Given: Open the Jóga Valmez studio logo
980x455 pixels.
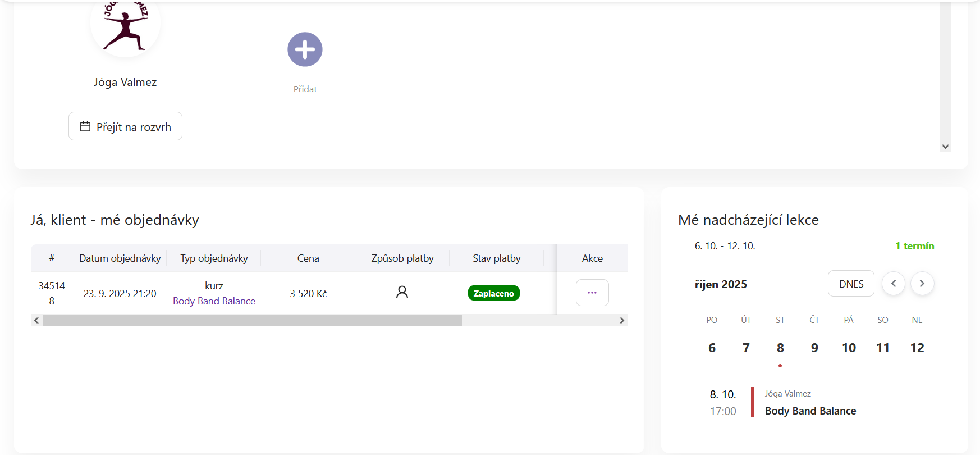Looking at the screenshot, I should [x=125, y=25].
